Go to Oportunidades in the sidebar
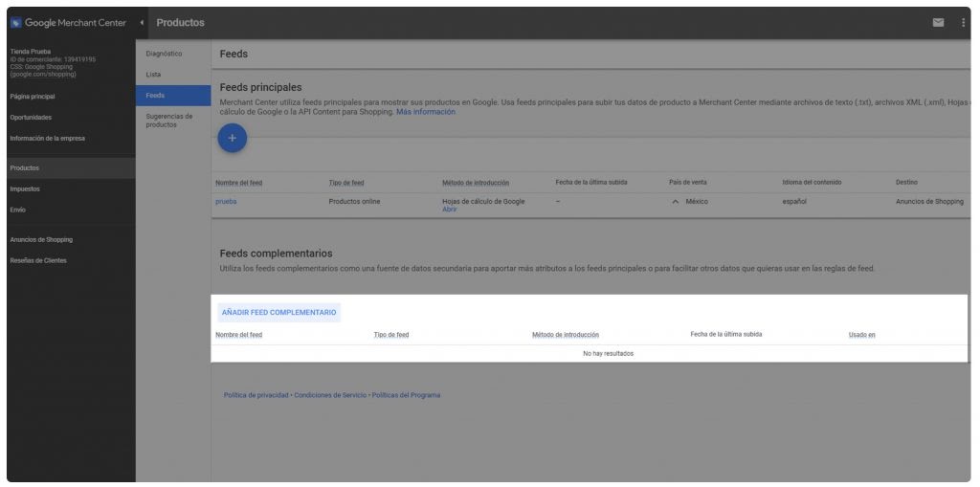Viewport: 980px width, 487px height. click(x=31, y=118)
